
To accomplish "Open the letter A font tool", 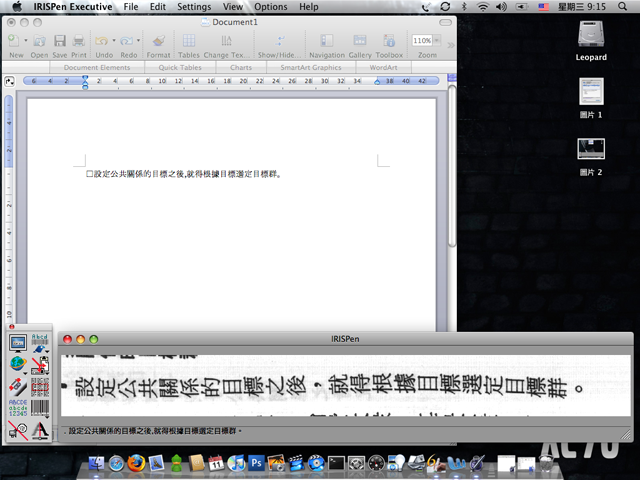I will click(x=40, y=430).
